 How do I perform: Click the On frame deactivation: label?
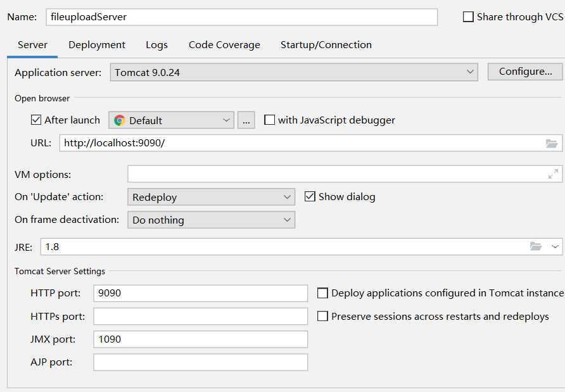tap(67, 219)
